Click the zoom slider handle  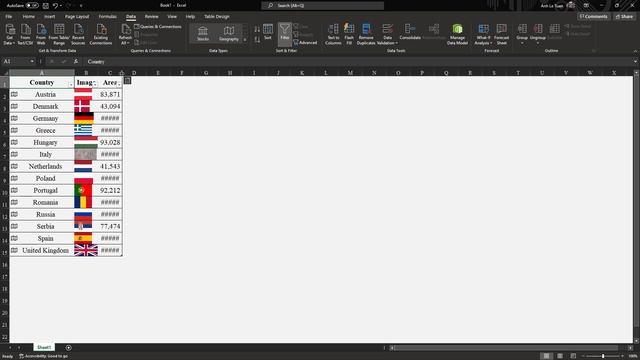click(603, 356)
